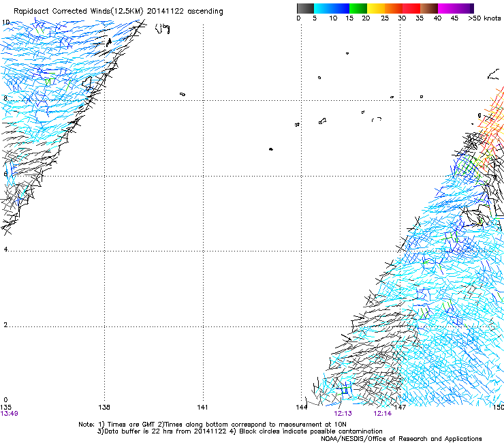Click the 'Note: 1) Times are GMT' line
This screenshot has height=443, width=504.
tap(212, 425)
